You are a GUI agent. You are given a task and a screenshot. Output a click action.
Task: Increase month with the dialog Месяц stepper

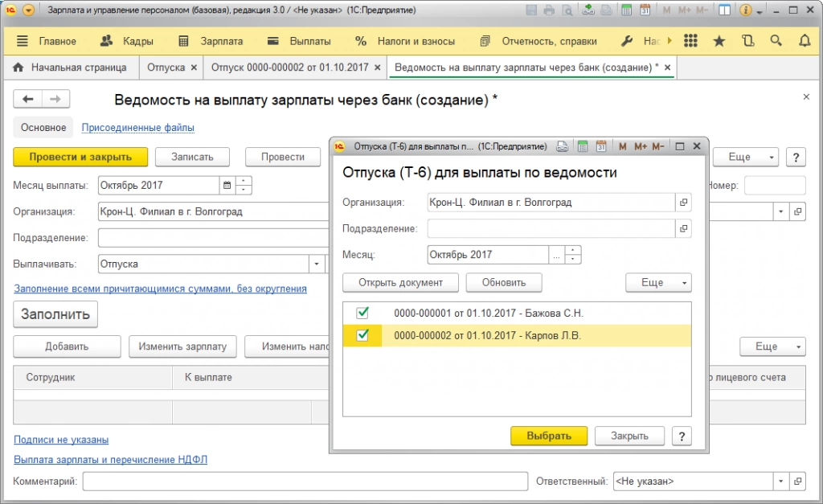[x=573, y=251]
